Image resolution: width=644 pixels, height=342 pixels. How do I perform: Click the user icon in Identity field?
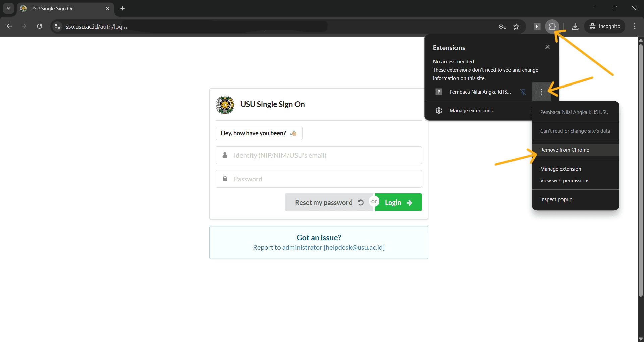[225, 155]
